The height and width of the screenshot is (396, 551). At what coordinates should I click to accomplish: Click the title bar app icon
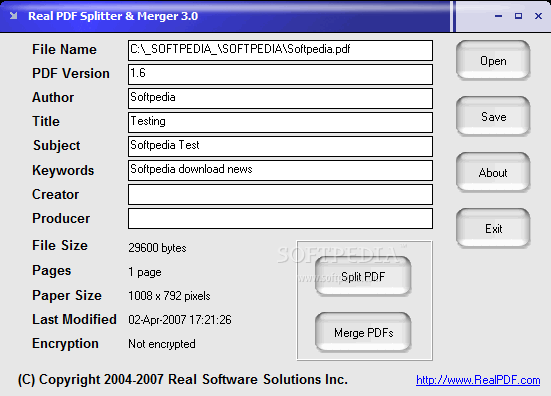coord(13,16)
